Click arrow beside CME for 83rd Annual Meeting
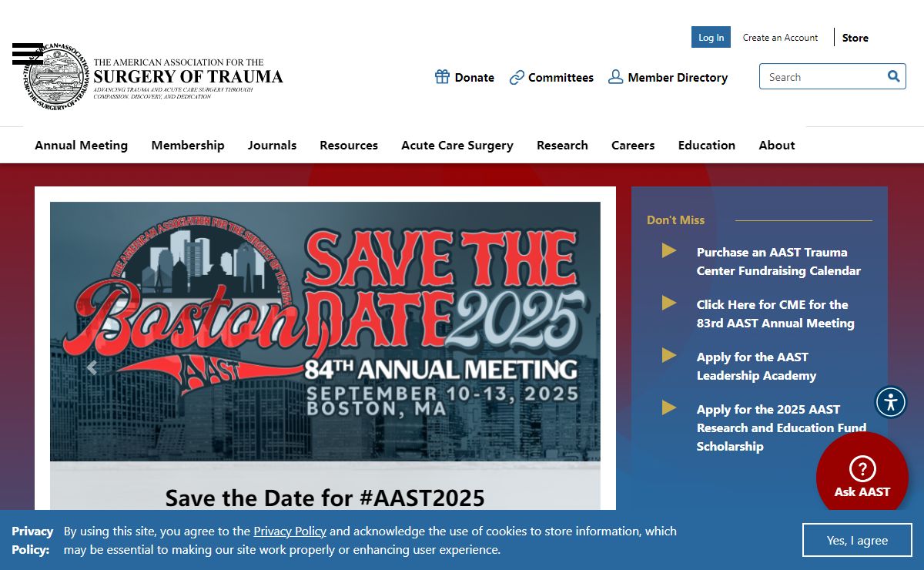 [x=669, y=303]
